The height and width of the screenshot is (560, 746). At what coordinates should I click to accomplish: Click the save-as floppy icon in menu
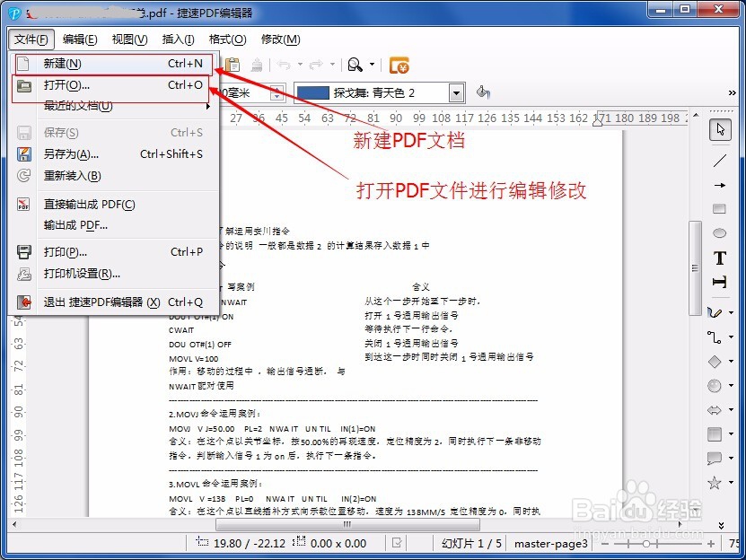[x=23, y=154]
